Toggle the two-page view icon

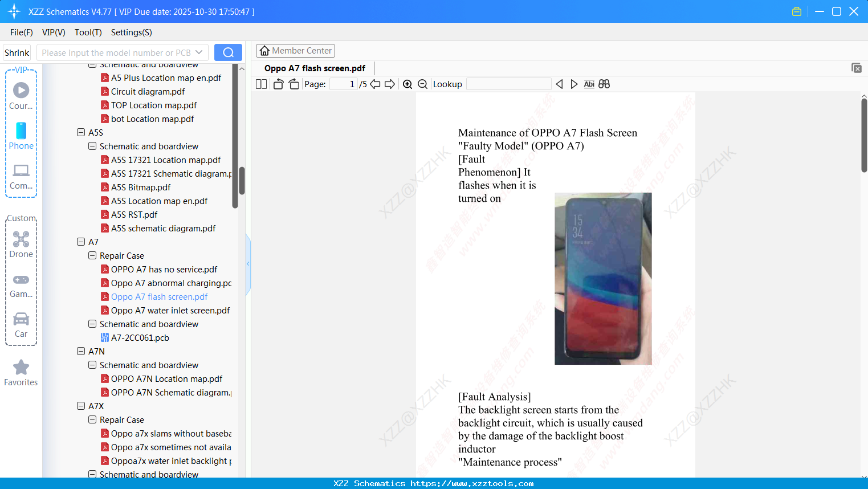(x=262, y=84)
